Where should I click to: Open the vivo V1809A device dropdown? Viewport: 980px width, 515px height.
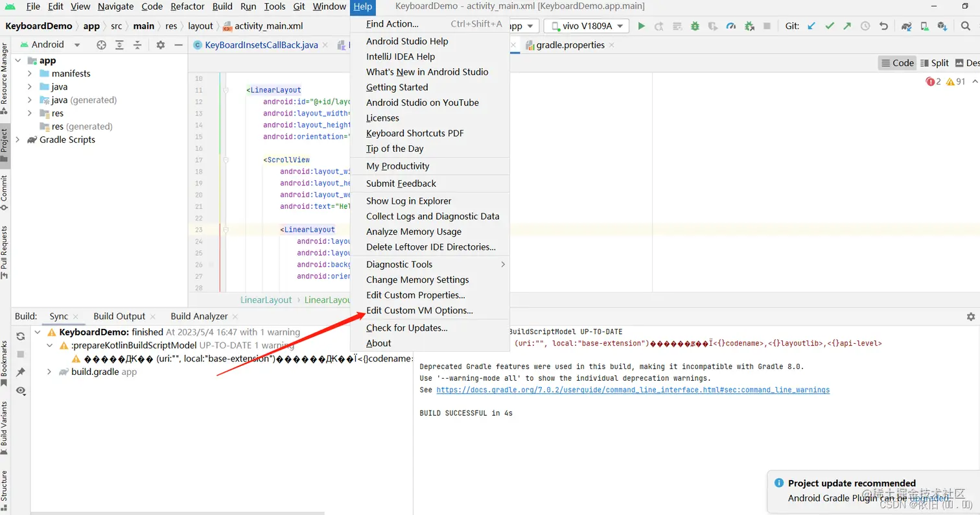click(x=586, y=26)
